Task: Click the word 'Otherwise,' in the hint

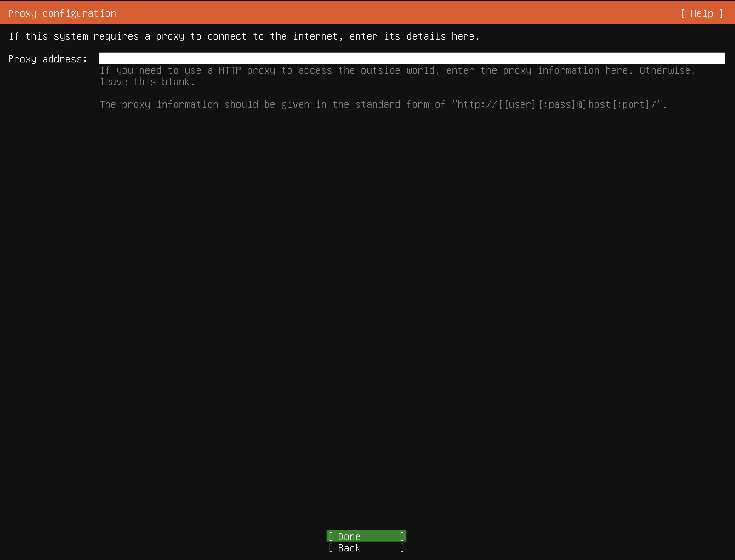Action: (667, 71)
